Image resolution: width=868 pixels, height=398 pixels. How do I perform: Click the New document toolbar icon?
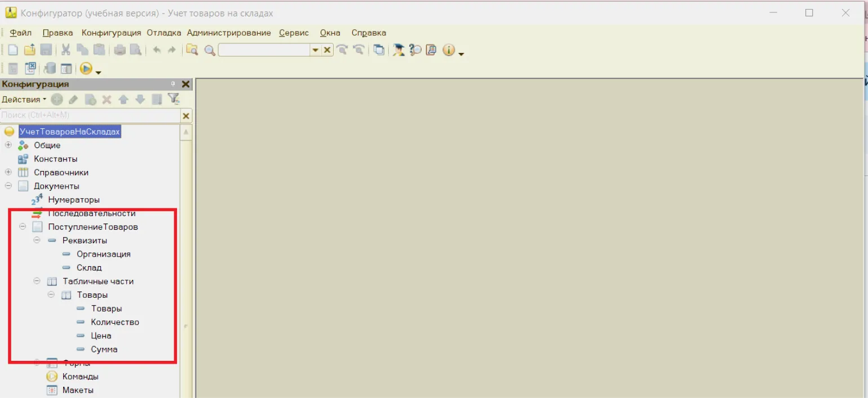12,50
